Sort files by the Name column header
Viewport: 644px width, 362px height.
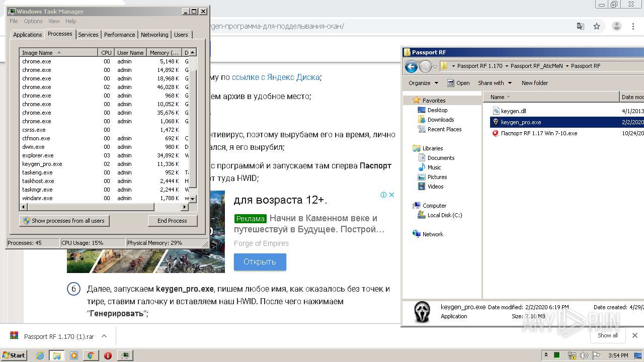point(551,97)
